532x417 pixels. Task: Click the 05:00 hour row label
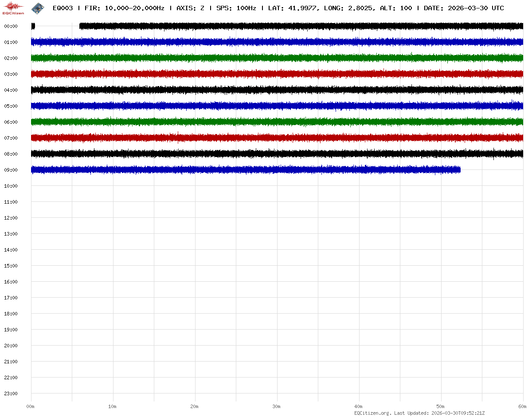11,106
